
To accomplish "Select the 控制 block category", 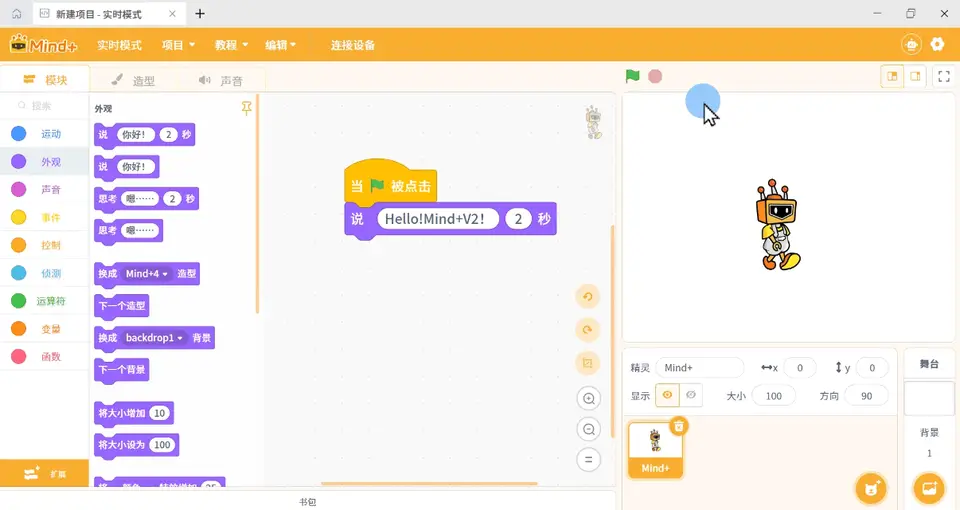I will [x=44, y=245].
